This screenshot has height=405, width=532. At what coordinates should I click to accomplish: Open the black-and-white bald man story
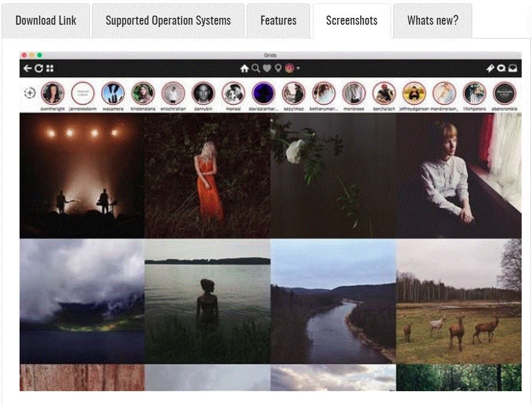pyautogui.click(x=203, y=93)
